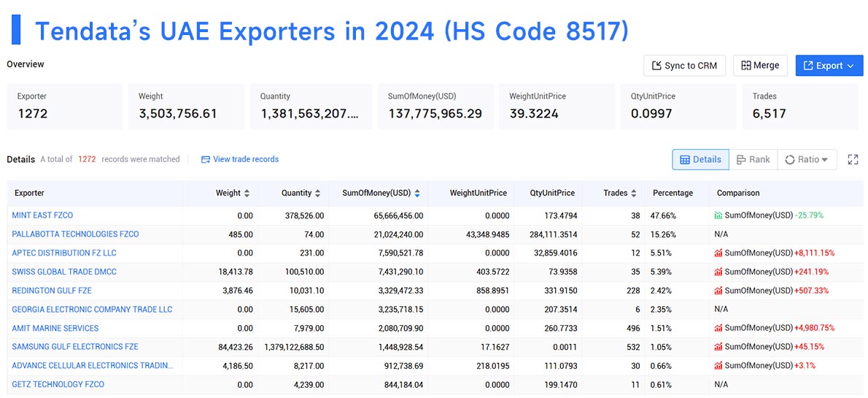Select the 532 trades cell

pyautogui.click(x=633, y=347)
